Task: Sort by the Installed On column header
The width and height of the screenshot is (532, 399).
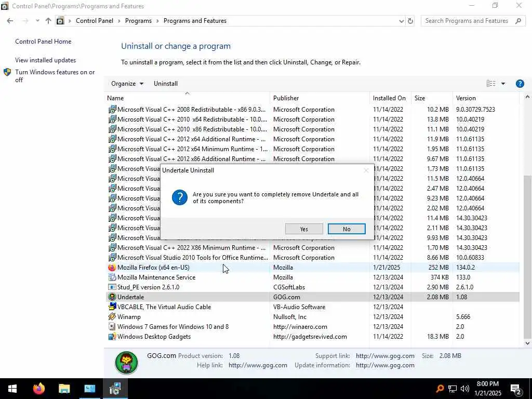Action: (390, 98)
